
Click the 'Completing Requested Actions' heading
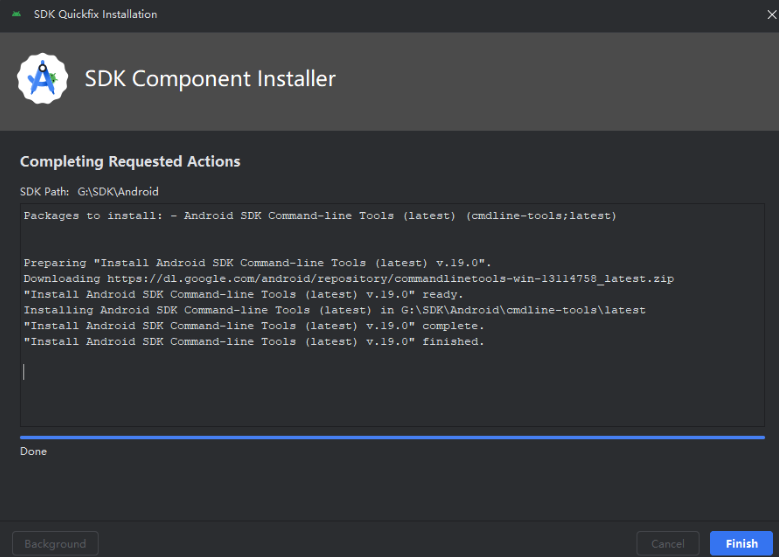130,161
